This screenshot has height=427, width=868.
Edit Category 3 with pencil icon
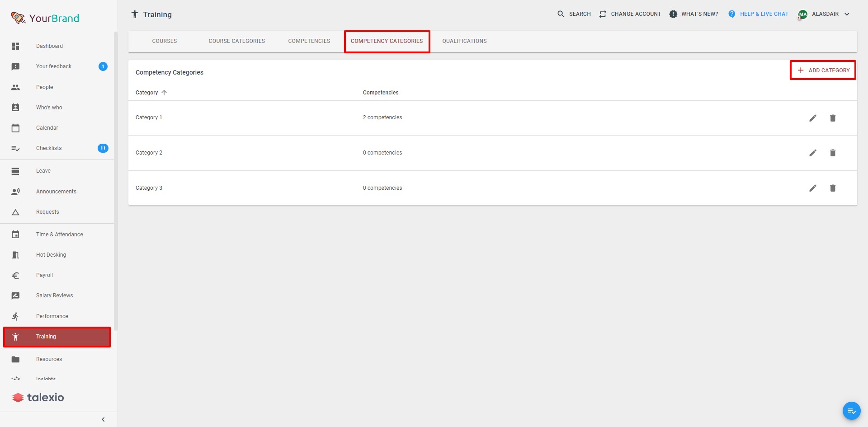(813, 188)
